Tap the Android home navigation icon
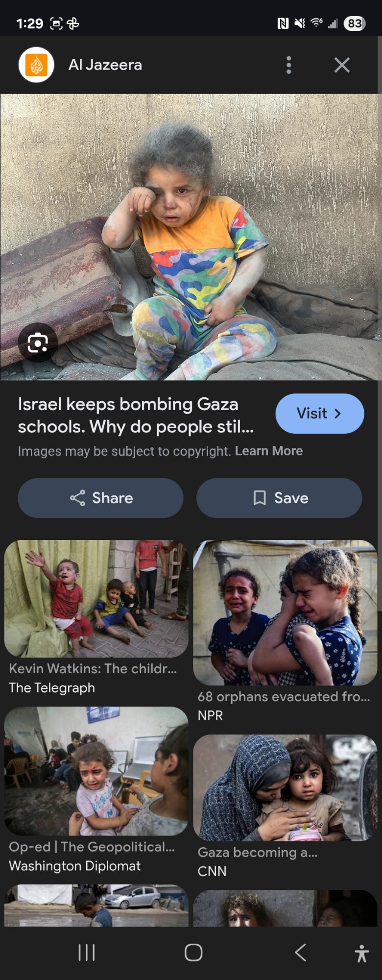Viewport: 382px width, 980px height. coord(193,953)
